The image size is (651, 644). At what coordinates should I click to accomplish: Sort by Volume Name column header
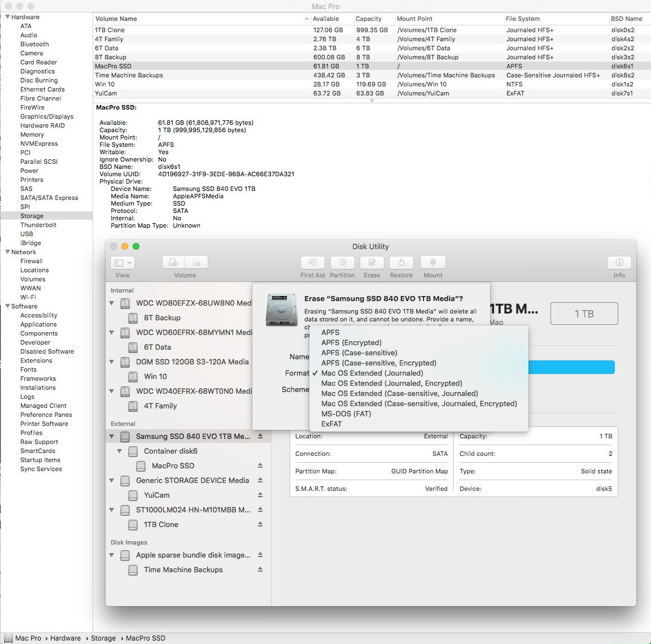click(202, 19)
